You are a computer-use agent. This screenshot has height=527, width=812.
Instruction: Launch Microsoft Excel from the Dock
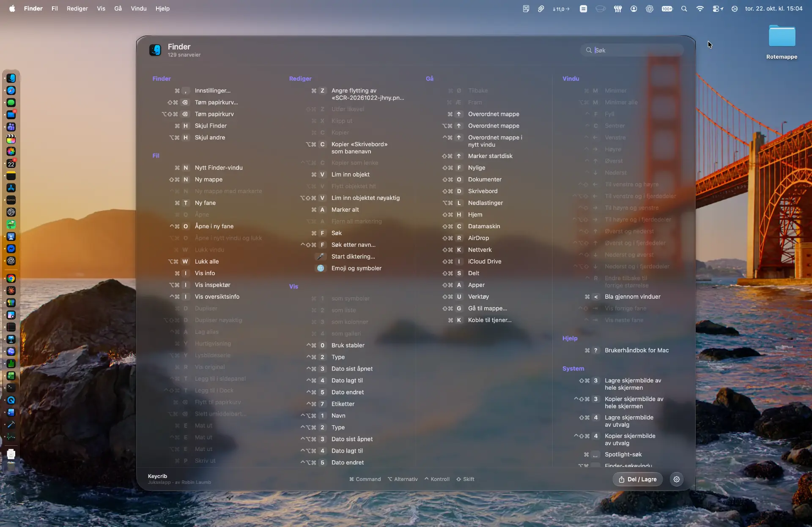pyautogui.click(x=11, y=376)
